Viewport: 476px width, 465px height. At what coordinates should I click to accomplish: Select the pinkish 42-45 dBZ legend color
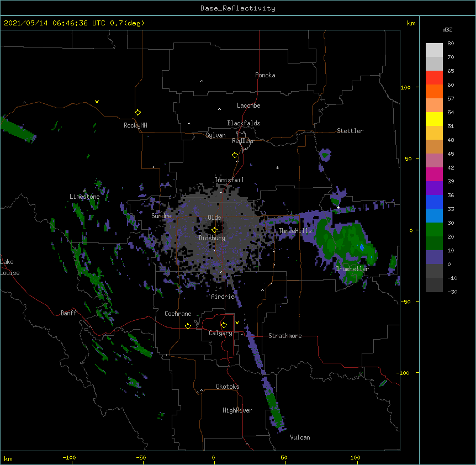coord(434,161)
